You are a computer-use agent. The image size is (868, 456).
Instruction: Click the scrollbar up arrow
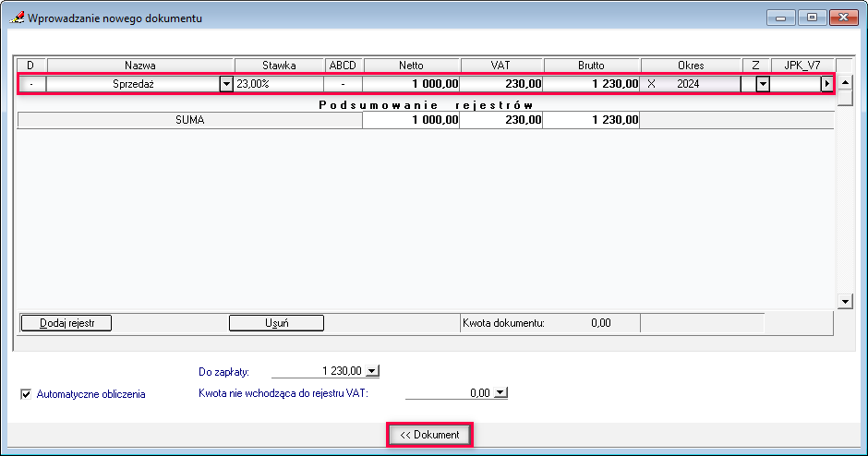tap(845, 83)
